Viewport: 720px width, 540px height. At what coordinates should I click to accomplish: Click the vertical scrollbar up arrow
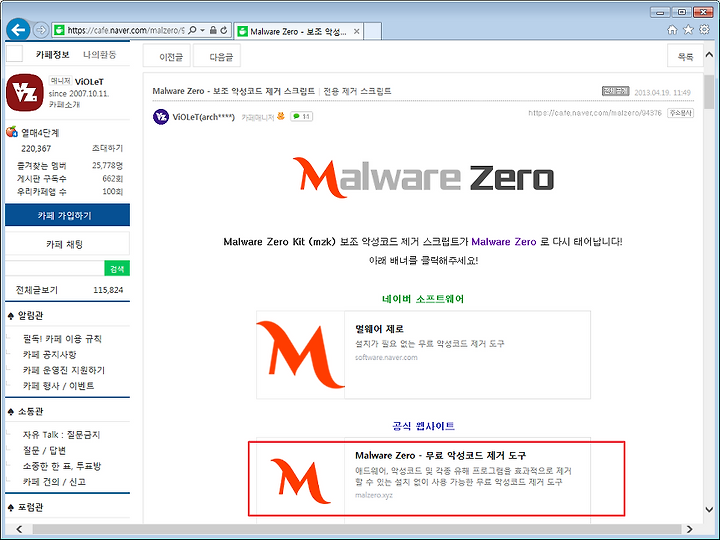pos(709,54)
